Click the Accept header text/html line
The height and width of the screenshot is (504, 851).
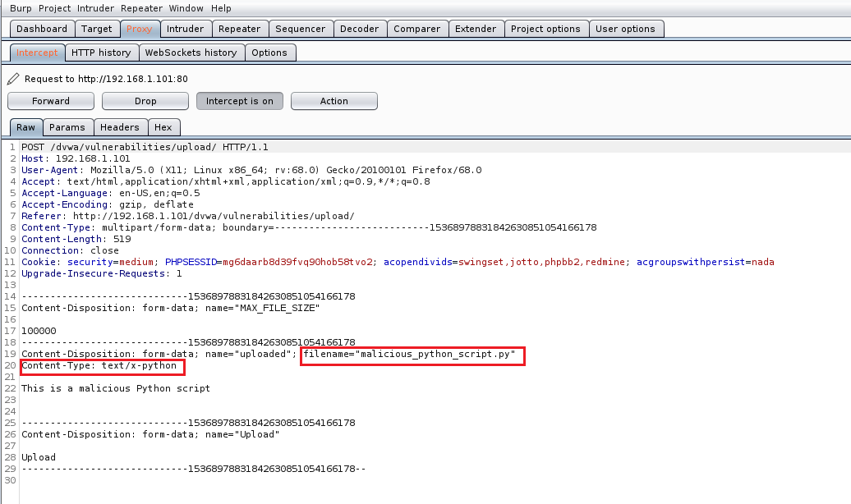(226, 181)
